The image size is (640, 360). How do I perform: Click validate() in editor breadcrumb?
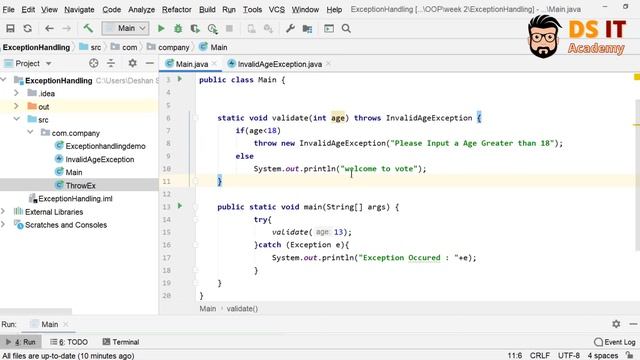click(242, 309)
